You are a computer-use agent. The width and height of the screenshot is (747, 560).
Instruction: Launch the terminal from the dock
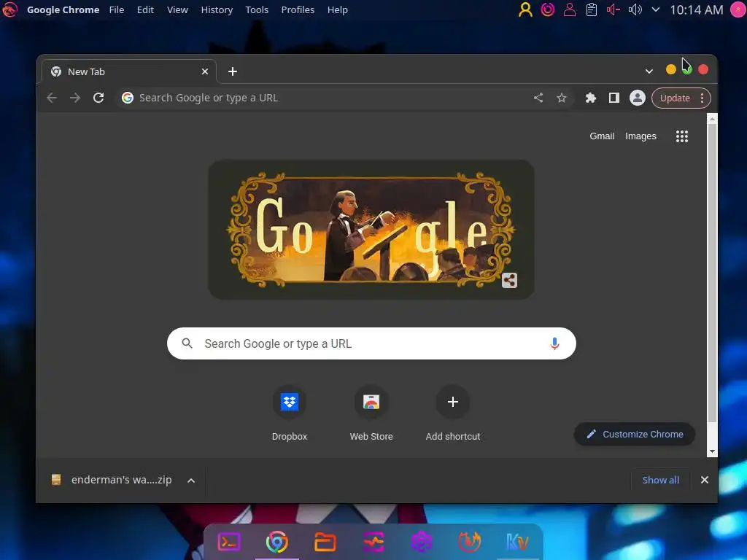(229, 542)
